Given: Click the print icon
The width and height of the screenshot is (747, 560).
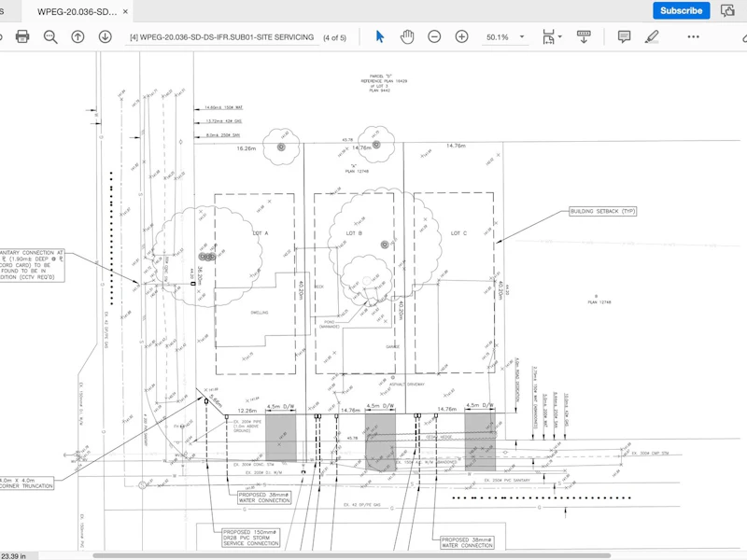Looking at the screenshot, I should [x=22, y=36].
